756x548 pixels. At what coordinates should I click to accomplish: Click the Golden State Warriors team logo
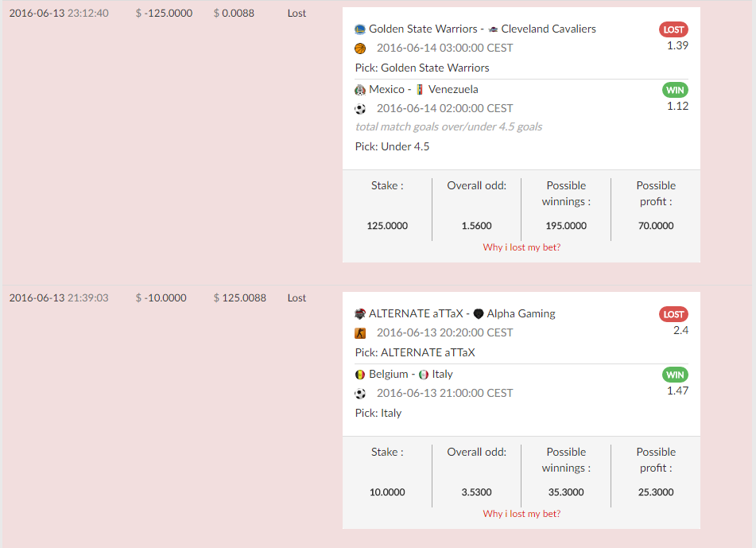tap(359, 29)
